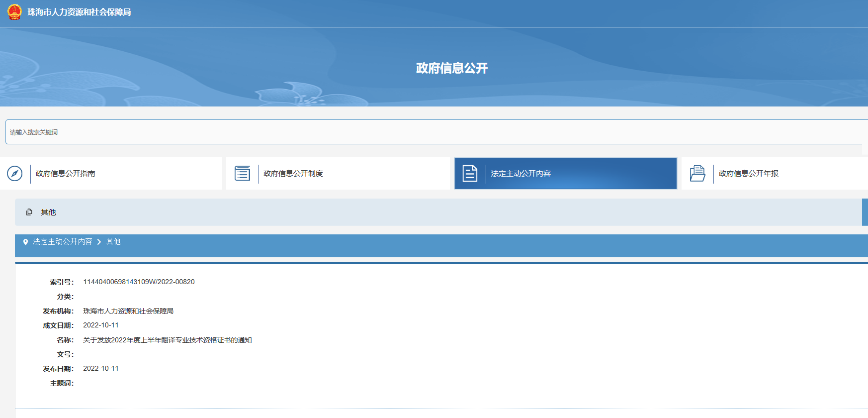Select the 发布日期 value 2022-10-11
868x418 pixels.
tap(101, 369)
